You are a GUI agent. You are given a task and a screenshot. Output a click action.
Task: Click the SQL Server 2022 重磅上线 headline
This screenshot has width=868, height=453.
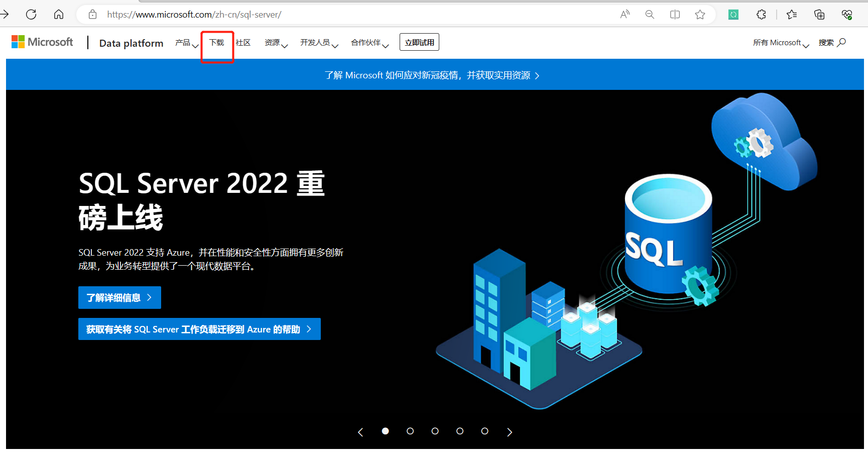[x=202, y=200]
